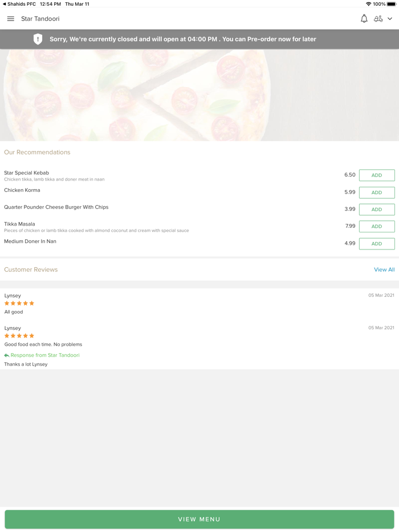Open the hamburger navigation menu

(x=10, y=18)
